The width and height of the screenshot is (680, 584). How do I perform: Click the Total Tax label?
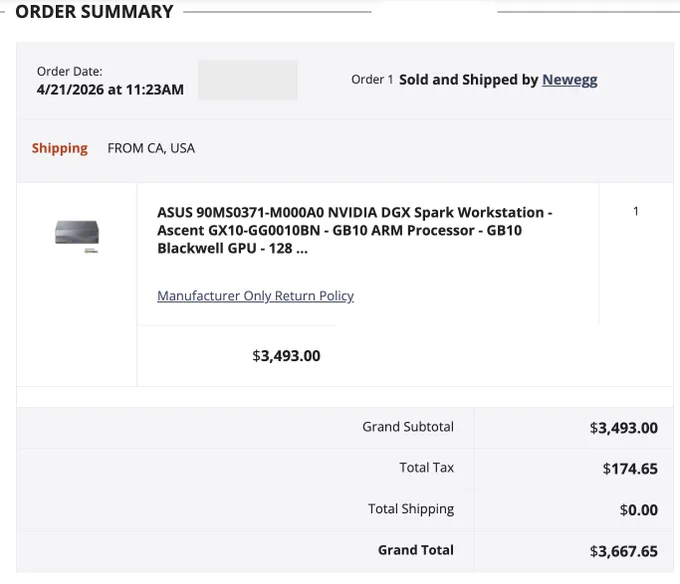426,467
